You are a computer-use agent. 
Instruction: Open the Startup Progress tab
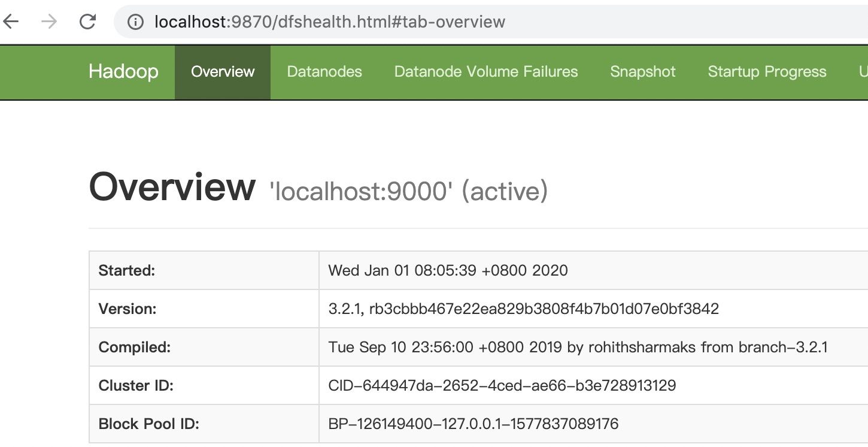pos(767,72)
